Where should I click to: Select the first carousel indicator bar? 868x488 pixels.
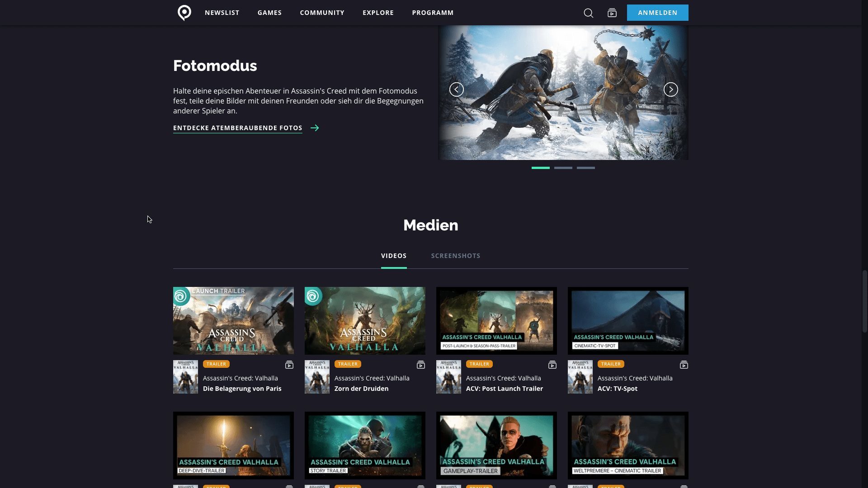(x=540, y=168)
